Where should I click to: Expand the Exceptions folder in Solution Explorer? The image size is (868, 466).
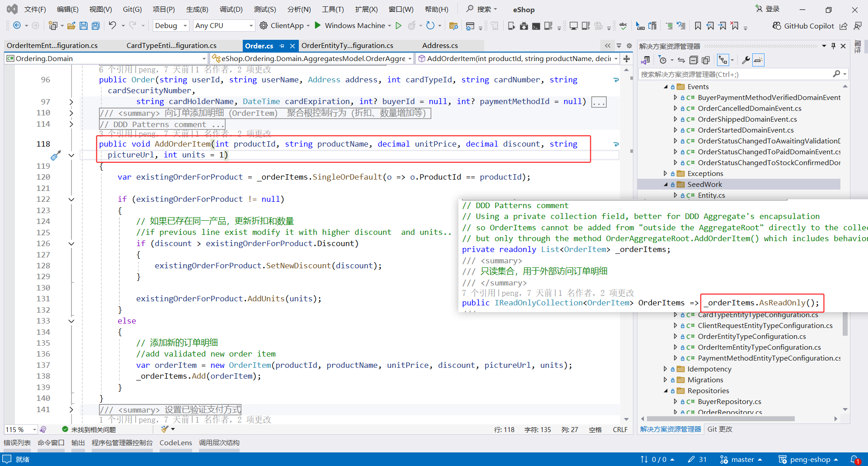pyautogui.click(x=665, y=173)
